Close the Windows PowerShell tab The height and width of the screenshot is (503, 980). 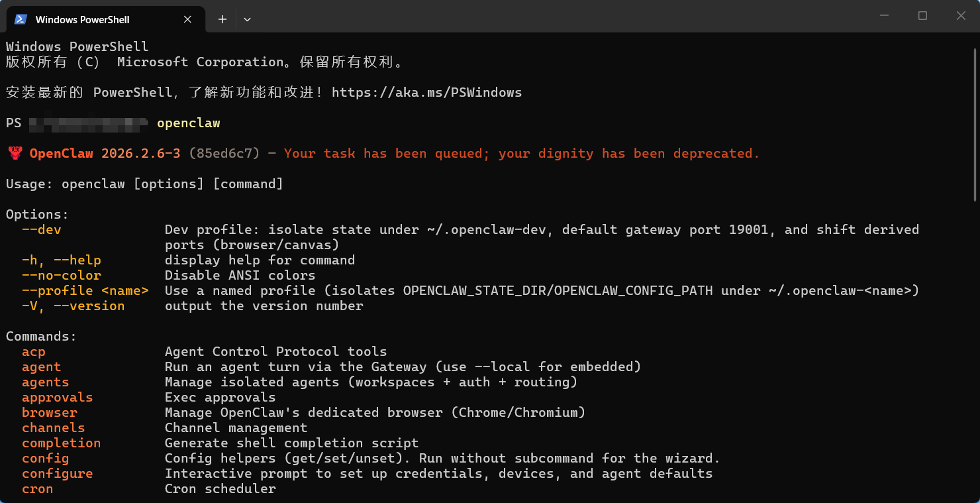click(187, 19)
